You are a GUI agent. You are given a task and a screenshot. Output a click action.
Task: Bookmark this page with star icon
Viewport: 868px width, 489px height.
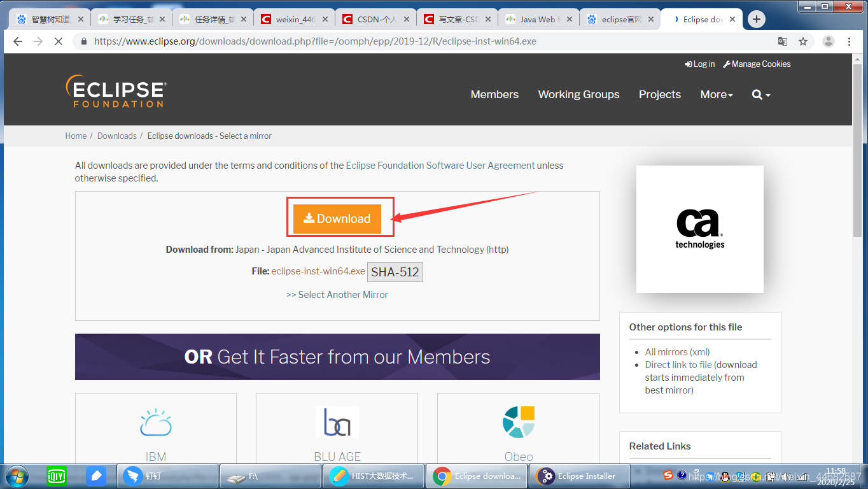pos(803,41)
